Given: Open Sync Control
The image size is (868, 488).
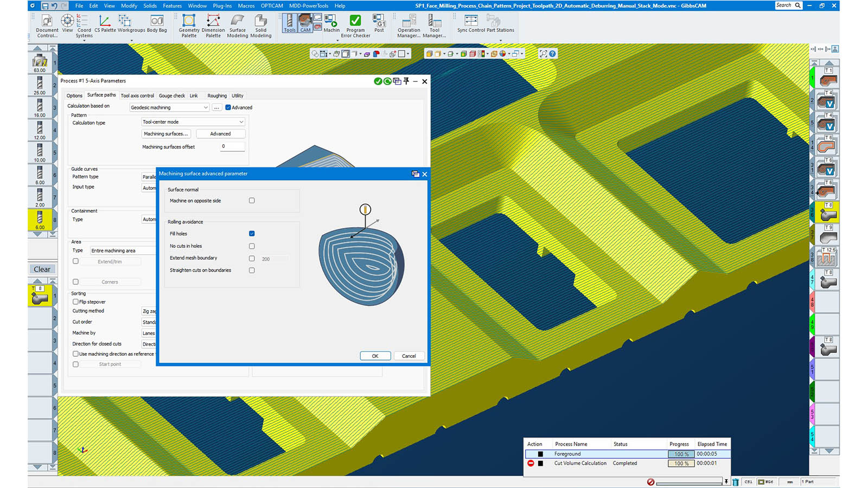Looking at the screenshot, I should (x=471, y=23).
